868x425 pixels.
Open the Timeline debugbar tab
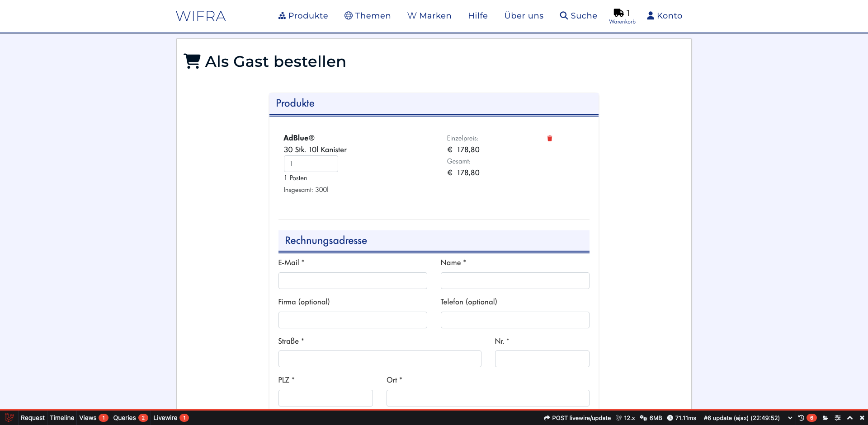pyautogui.click(x=61, y=418)
